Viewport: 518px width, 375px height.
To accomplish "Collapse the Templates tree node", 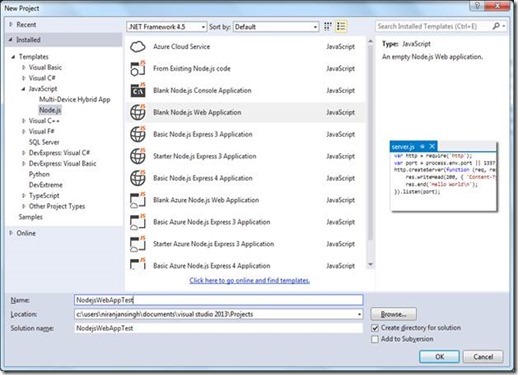I will pyautogui.click(x=13, y=57).
